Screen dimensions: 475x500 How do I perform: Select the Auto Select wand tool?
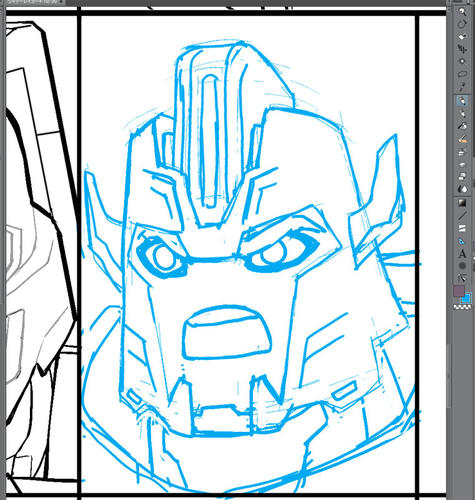pyautogui.click(x=462, y=61)
